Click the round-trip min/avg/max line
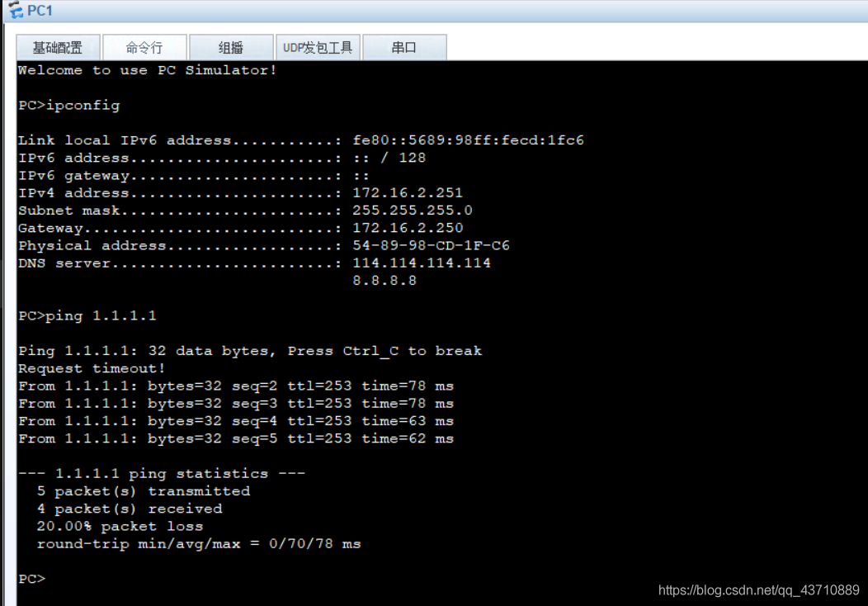The image size is (868, 606). point(199,544)
